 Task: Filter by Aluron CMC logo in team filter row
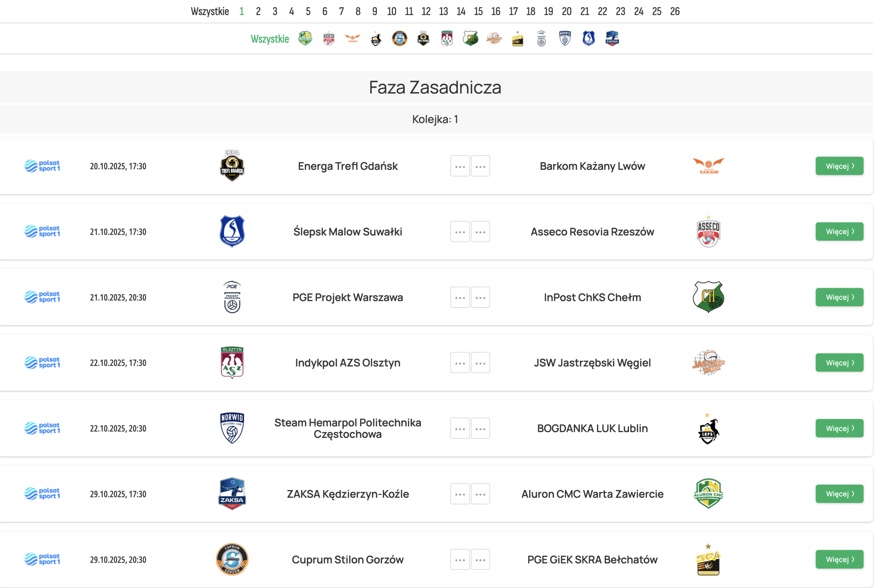305,39
